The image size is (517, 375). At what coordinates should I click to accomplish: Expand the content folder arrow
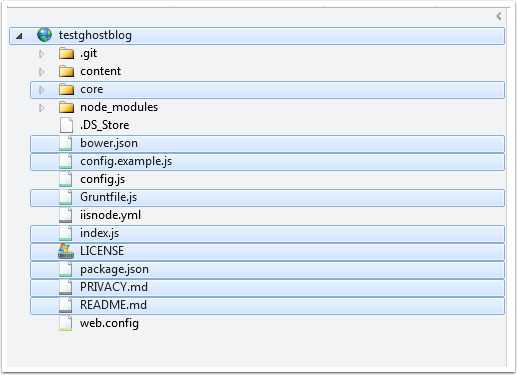point(41,72)
